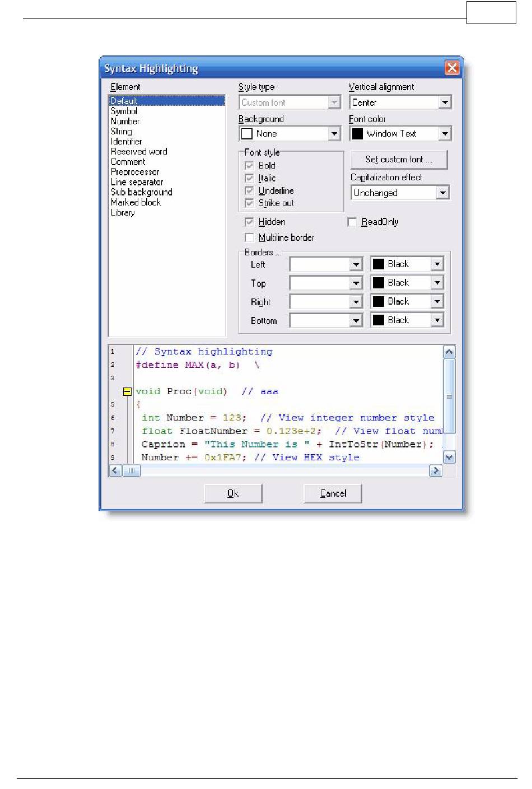The height and width of the screenshot is (789, 532).
Task: Enable the ReadOnly checkbox
Action: 352,222
